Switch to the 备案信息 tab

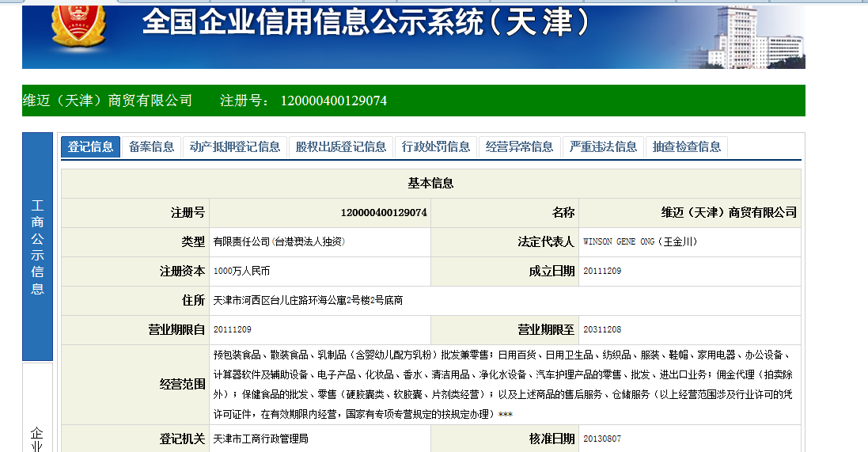(151, 146)
